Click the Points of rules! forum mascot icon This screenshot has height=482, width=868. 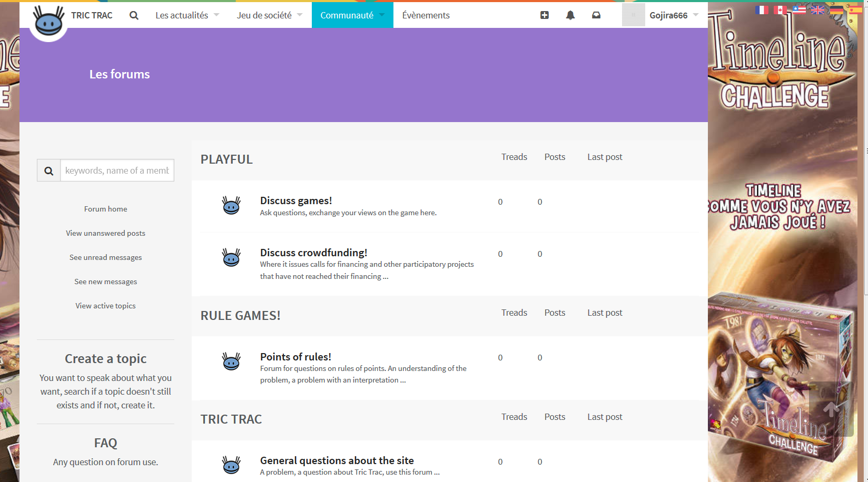click(x=231, y=361)
